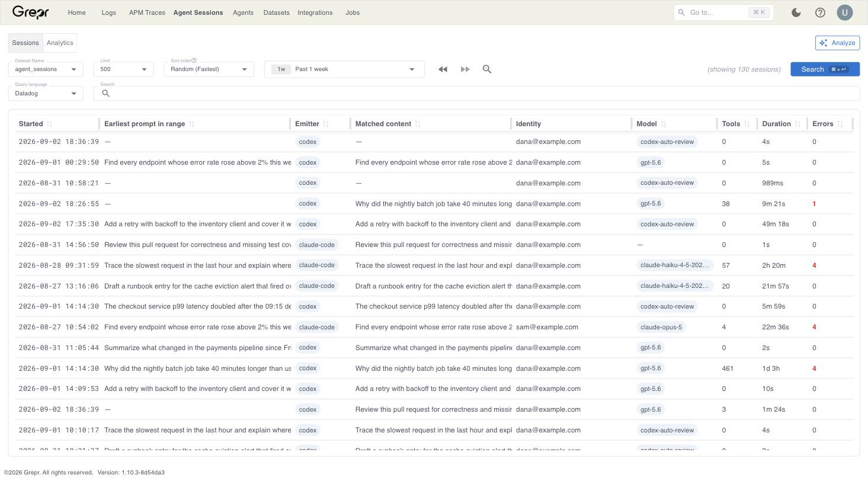Click tools count 57

[x=726, y=265]
